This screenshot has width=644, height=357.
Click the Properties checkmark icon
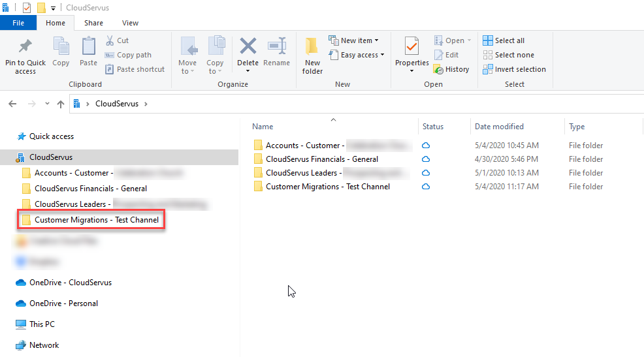click(x=411, y=46)
